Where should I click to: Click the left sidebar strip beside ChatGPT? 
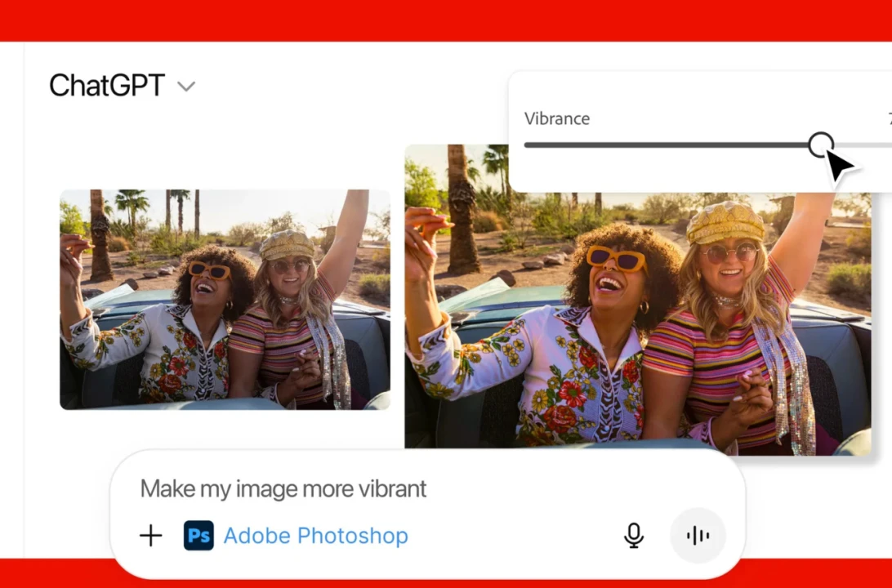coord(11,294)
